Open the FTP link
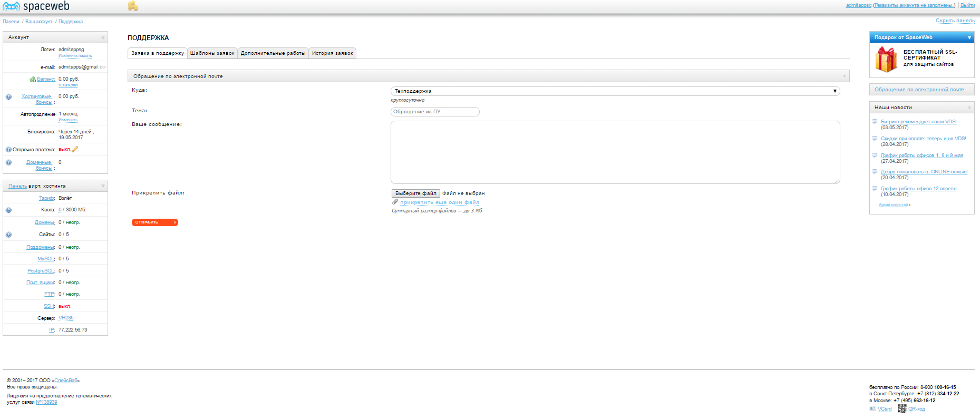980x419 pixels. pos(50,294)
